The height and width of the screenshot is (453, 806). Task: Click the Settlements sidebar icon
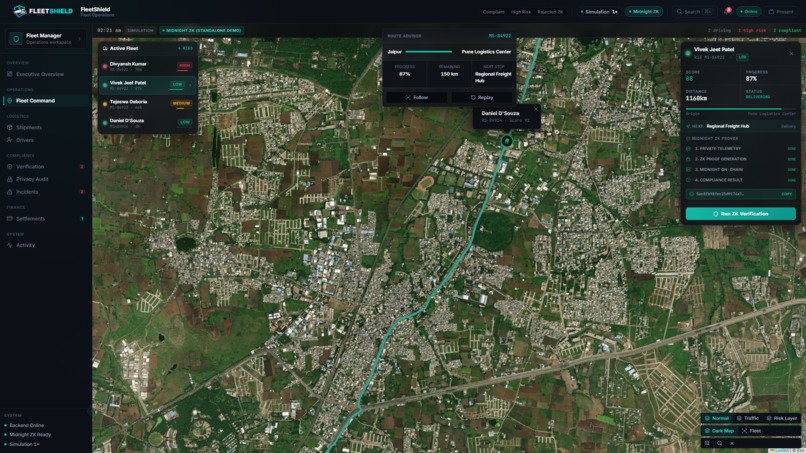click(9, 219)
